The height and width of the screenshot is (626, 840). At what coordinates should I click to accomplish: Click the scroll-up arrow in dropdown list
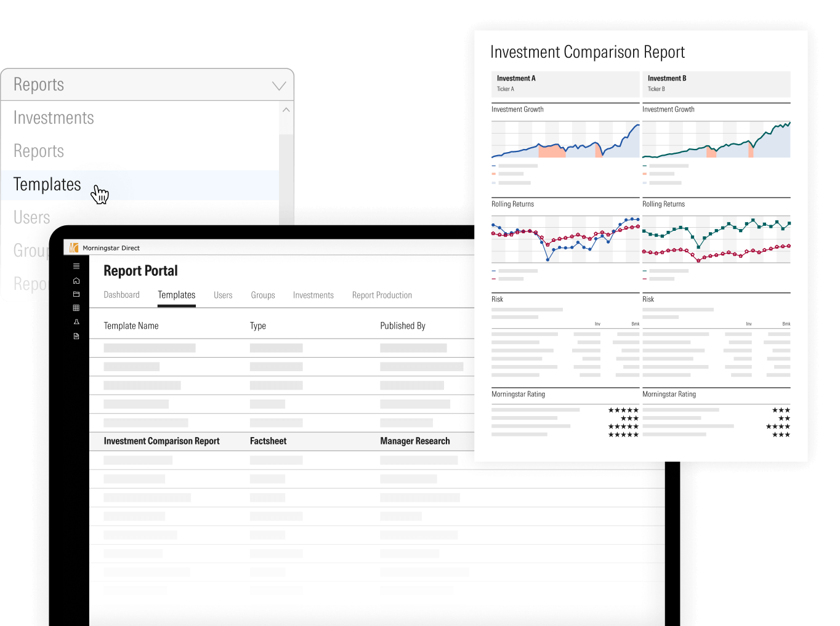286,110
